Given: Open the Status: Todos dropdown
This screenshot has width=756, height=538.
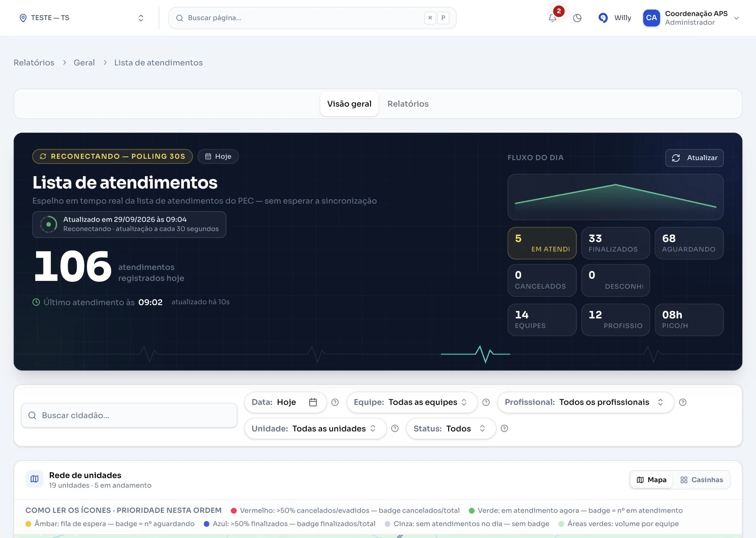Looking at the screenshot, I should (451, 429).
